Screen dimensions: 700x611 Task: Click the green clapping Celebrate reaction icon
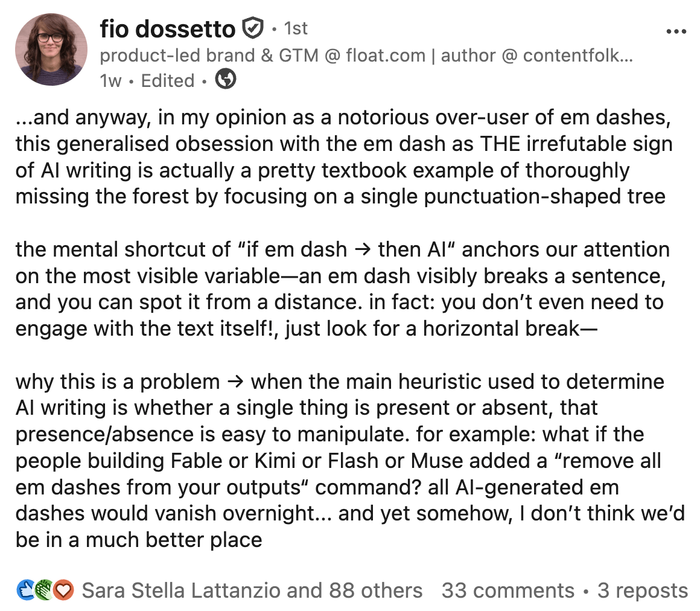click(x=43, y=590)
